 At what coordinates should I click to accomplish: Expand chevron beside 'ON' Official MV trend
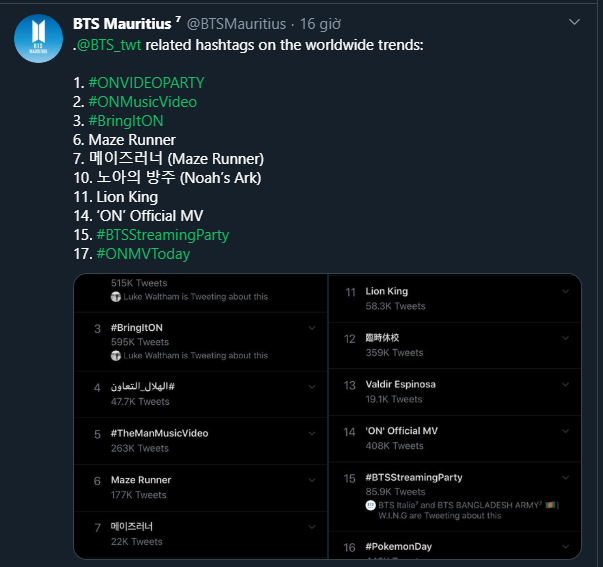pos(566,432)
